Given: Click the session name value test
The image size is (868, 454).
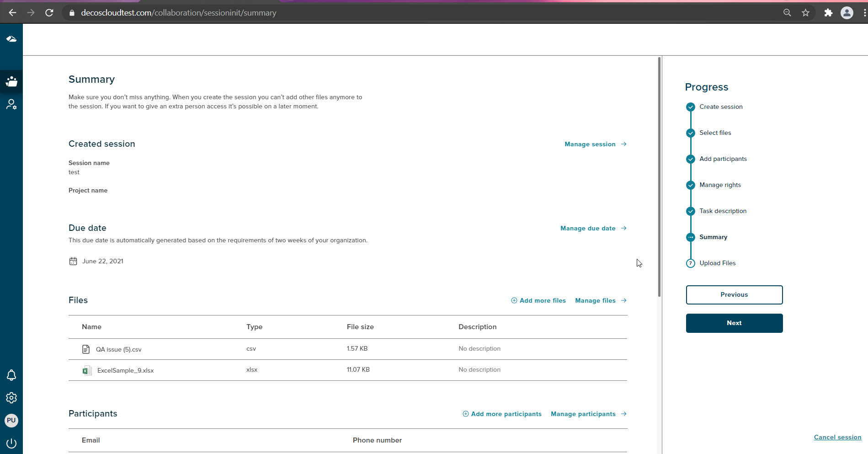Looking at the screenshot, I should click(x=74, y=172).
